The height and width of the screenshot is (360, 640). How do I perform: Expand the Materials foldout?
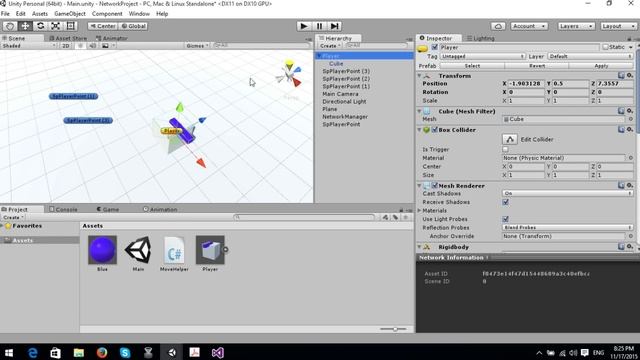419,211
